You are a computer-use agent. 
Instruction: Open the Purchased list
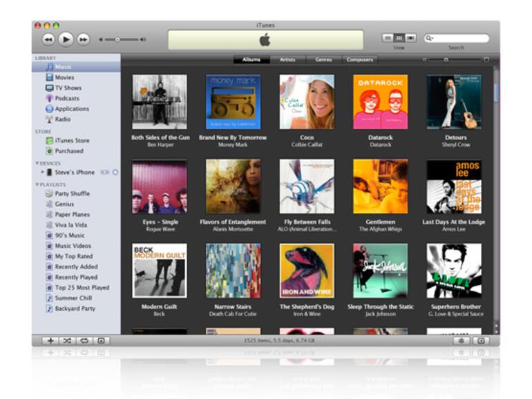pos(76,151)
